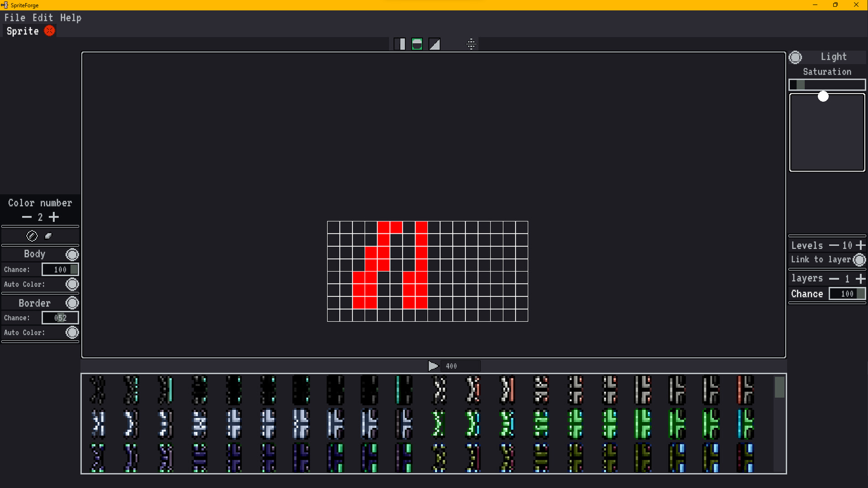Click the grid alignment icon on the toolbar
Image resolution: width=868 pixels, height=488 pixels.
pyautogui.click(x=472, y=44)
